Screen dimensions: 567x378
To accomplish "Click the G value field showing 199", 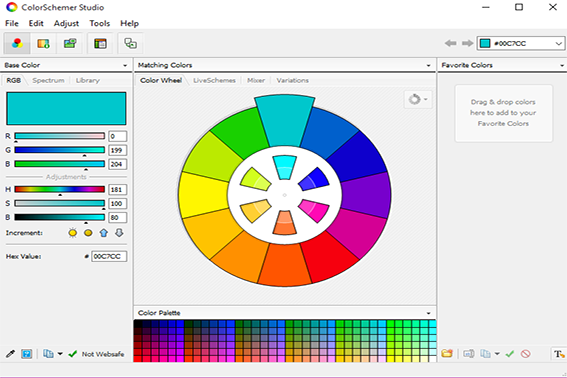I will click(117, 150).
